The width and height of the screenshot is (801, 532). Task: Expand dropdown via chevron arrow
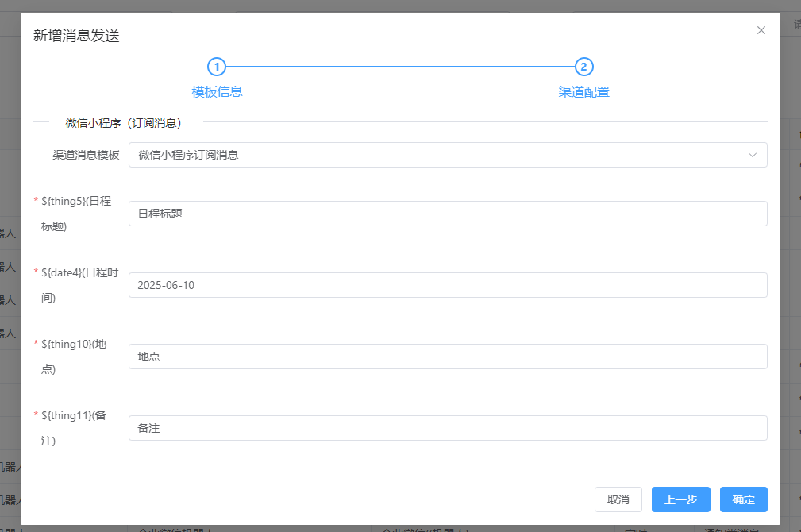pyautogui.click(x=752, y=155)
